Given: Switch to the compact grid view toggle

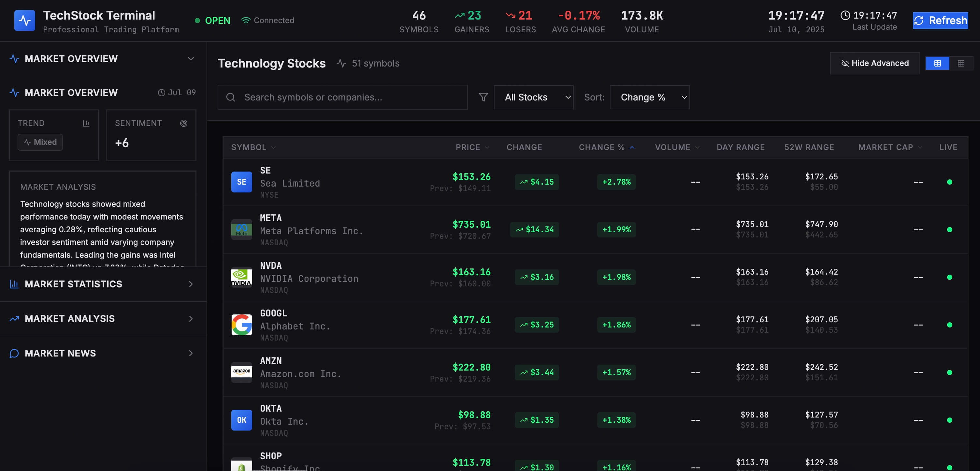Looking at the screenshot, I should (x=960, y=63).
